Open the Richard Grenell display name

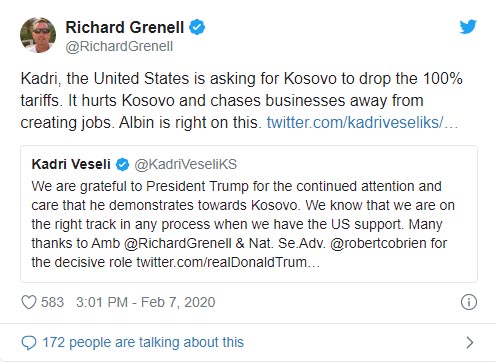(125, 27)
